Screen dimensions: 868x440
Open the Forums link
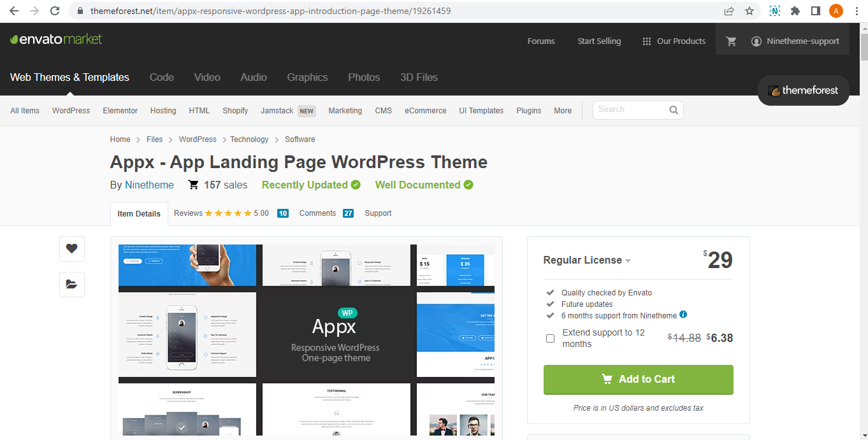[541, 41]
